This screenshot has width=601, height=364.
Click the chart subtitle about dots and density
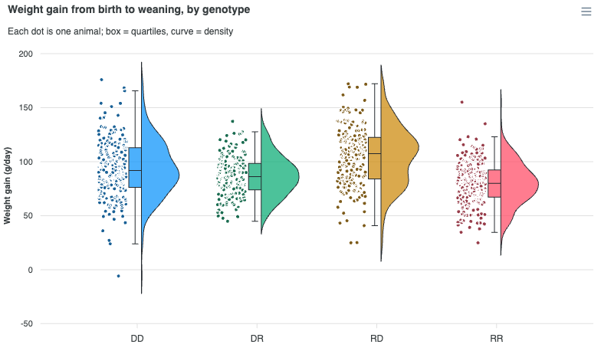120,31
